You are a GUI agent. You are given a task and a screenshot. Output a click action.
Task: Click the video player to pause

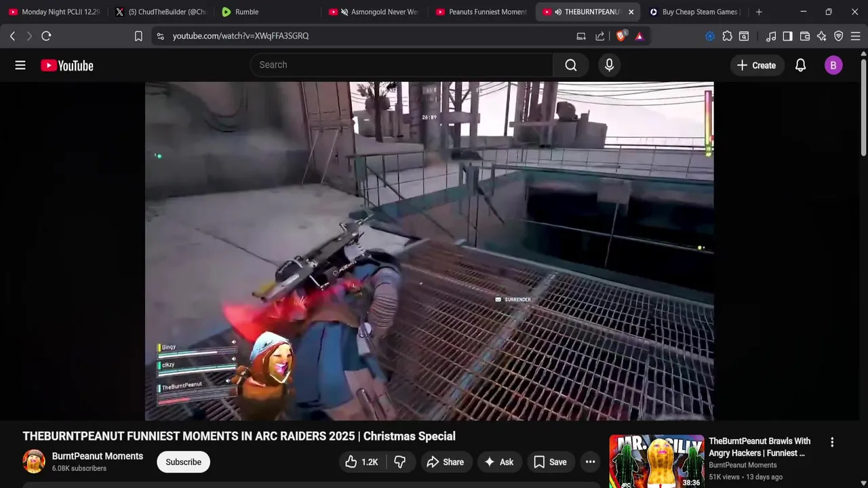(429, 251)
